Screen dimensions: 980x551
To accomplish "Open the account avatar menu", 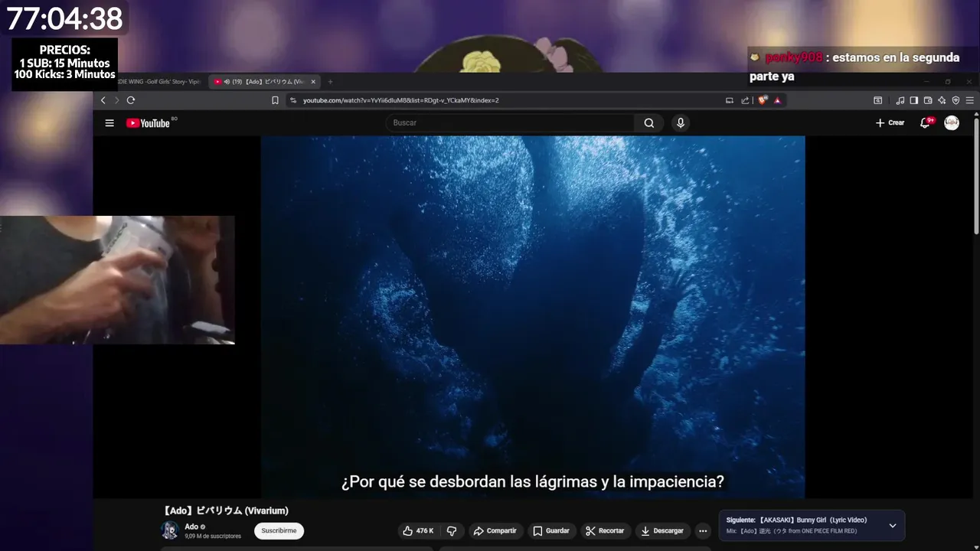I will tap(952, 123).
